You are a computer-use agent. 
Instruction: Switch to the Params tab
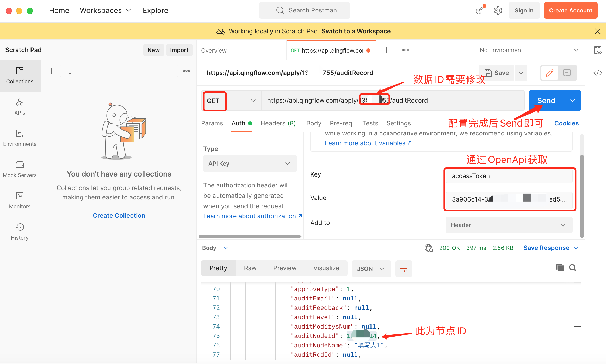click(212, 123)
